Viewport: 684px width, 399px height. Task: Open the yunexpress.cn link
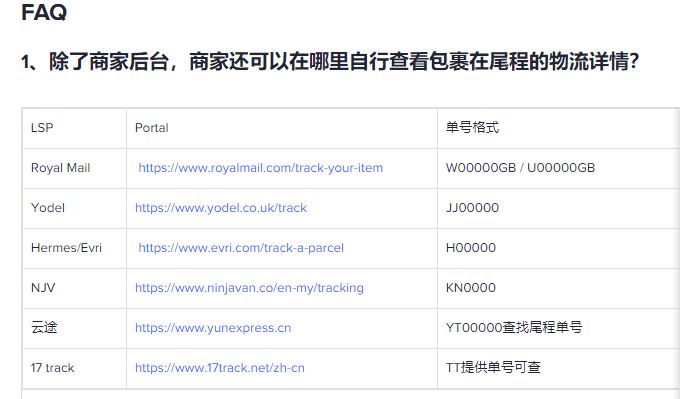coord(213,328)
